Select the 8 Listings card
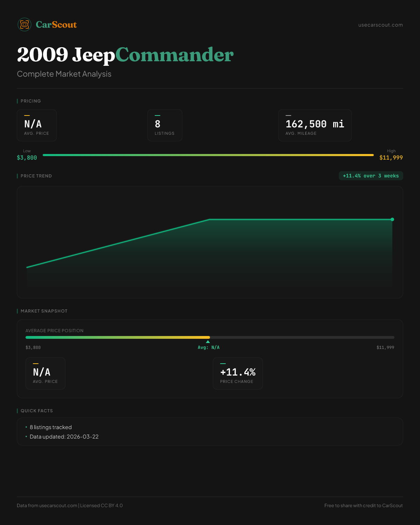This screenshot has height=525, width=420. (164, 125)
